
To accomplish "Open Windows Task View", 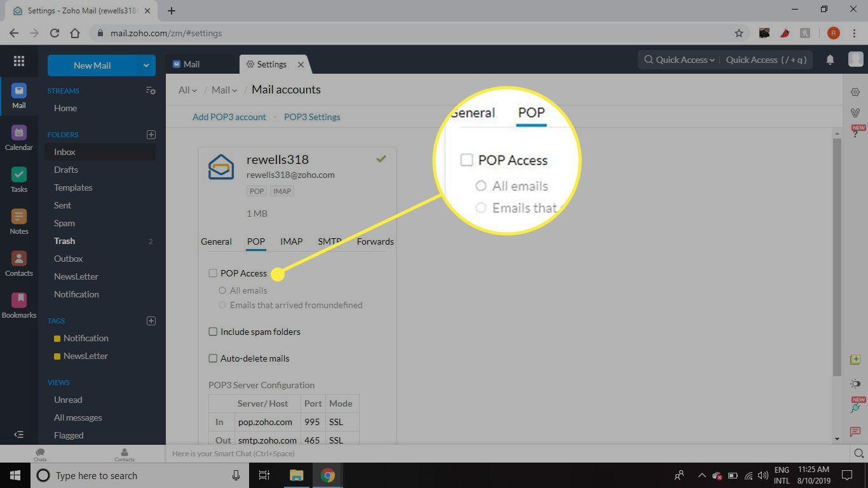I will 264,475.
